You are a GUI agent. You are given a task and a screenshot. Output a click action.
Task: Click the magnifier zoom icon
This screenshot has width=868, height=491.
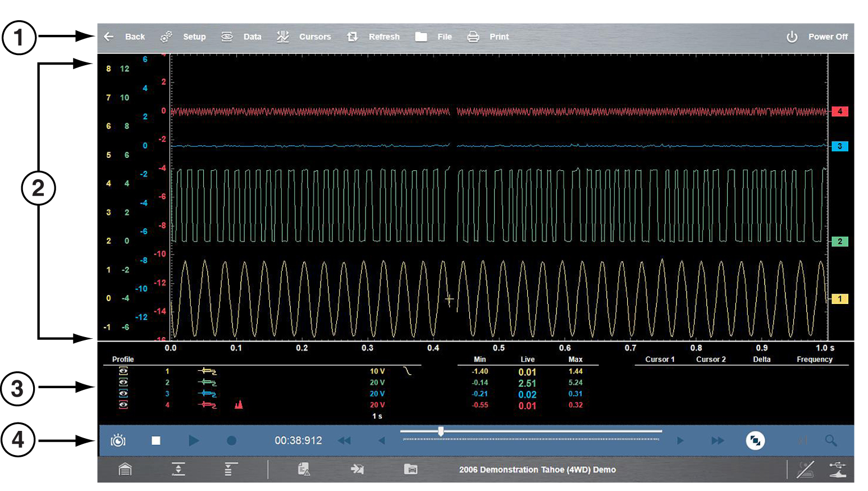coord(831,440)
